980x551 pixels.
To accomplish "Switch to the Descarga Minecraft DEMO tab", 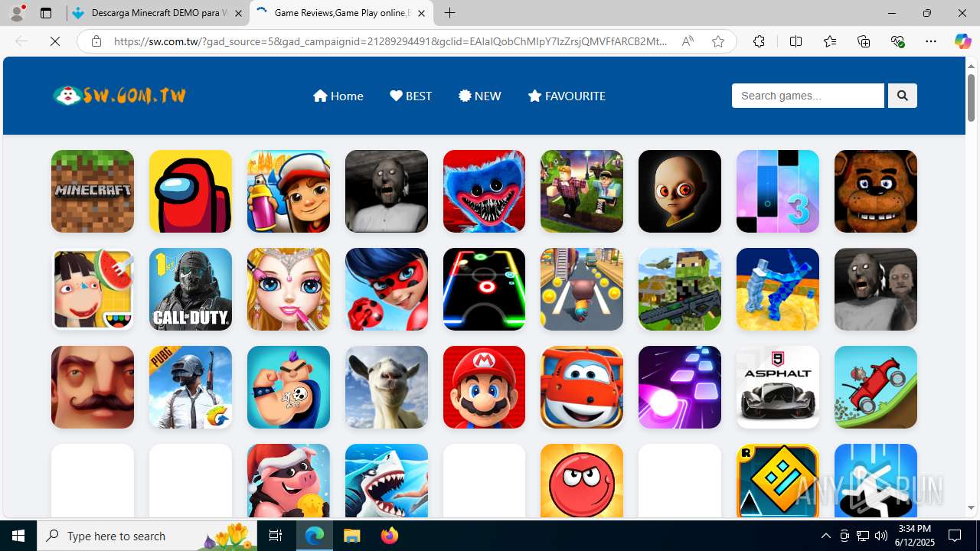I will 158,13.
